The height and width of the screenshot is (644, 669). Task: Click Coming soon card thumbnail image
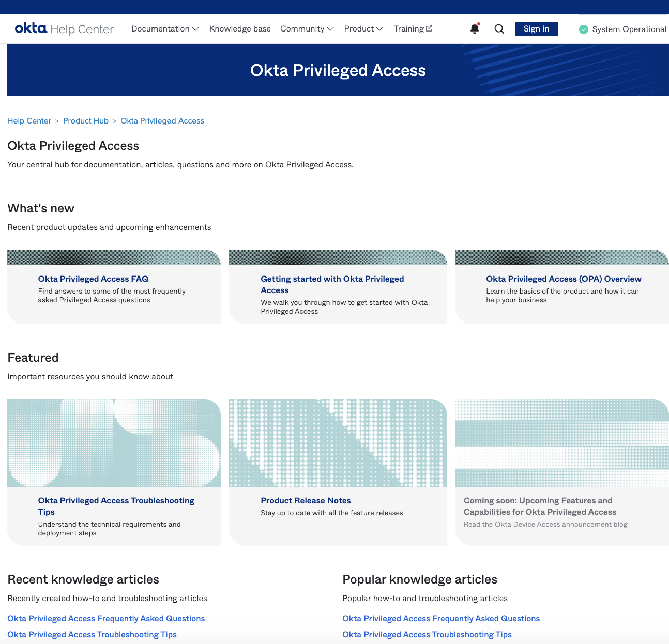pyautogui.click(x=562, y=443)
